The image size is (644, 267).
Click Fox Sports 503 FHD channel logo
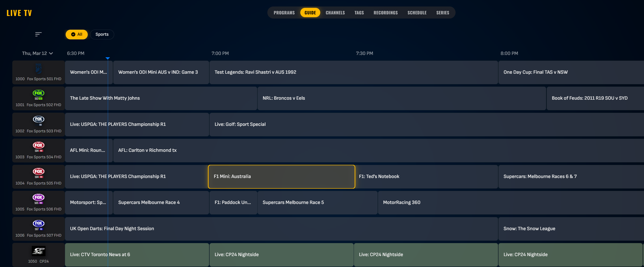[x=39, y=120]
